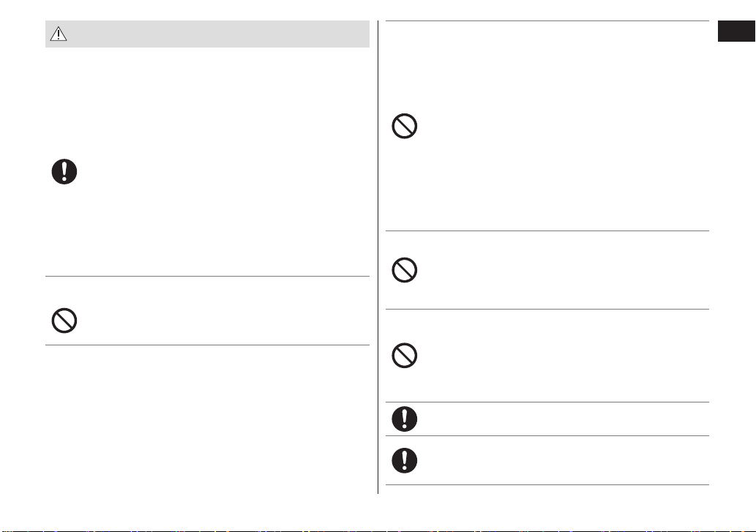Screen dimensions: 756x532
Task: Click the warning triangle icon in gray header
Action: (x=59, y=34)
